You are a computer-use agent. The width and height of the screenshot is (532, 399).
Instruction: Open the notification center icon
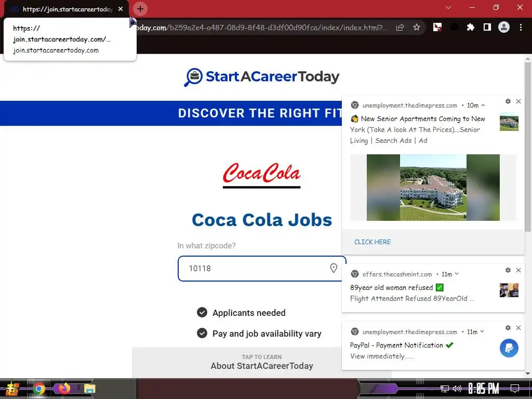pos(515,388)
